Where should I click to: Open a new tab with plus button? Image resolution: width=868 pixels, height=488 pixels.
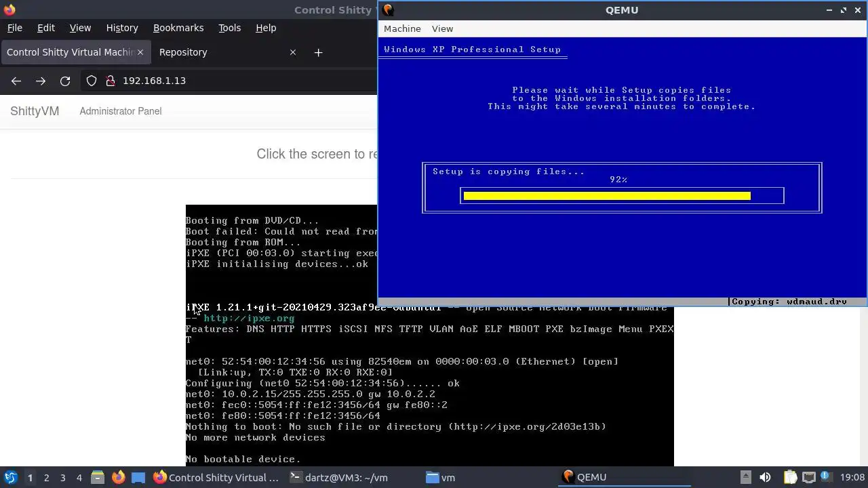[x=318, y=52]
